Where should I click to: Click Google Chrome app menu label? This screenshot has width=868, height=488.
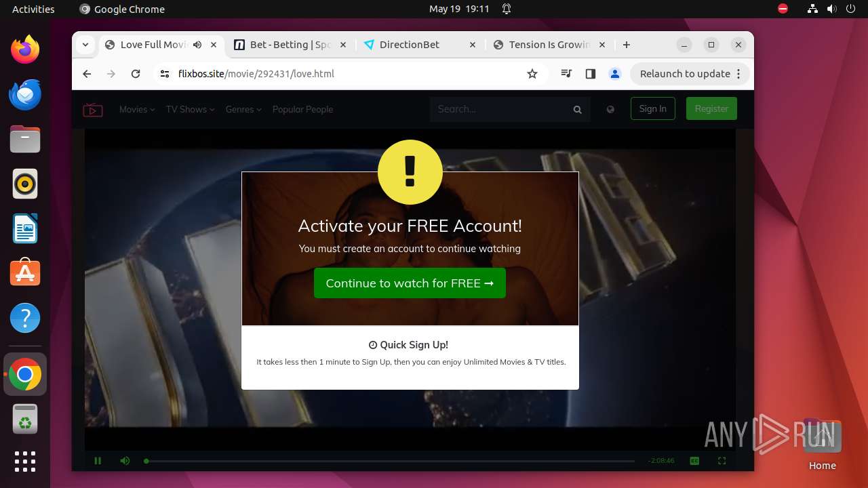122,9
